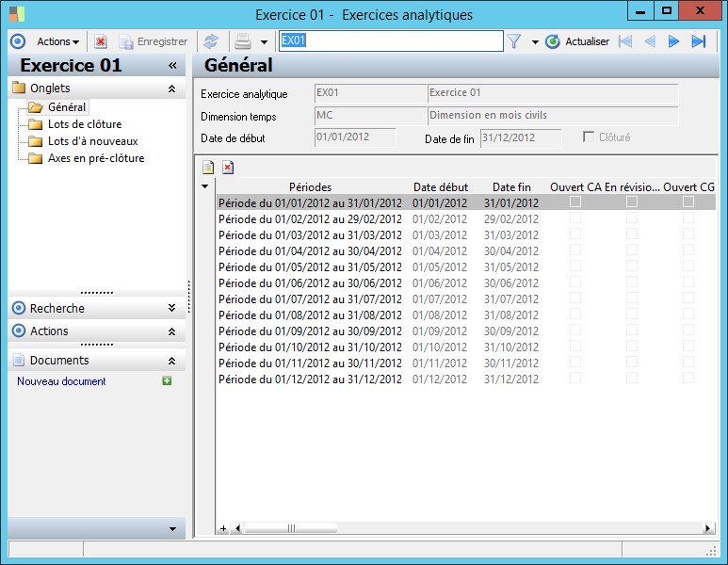This screenshot has height=565, width=728.
Task: Go to the previous record
Action: pyautogui.click(x=650, y=41)
